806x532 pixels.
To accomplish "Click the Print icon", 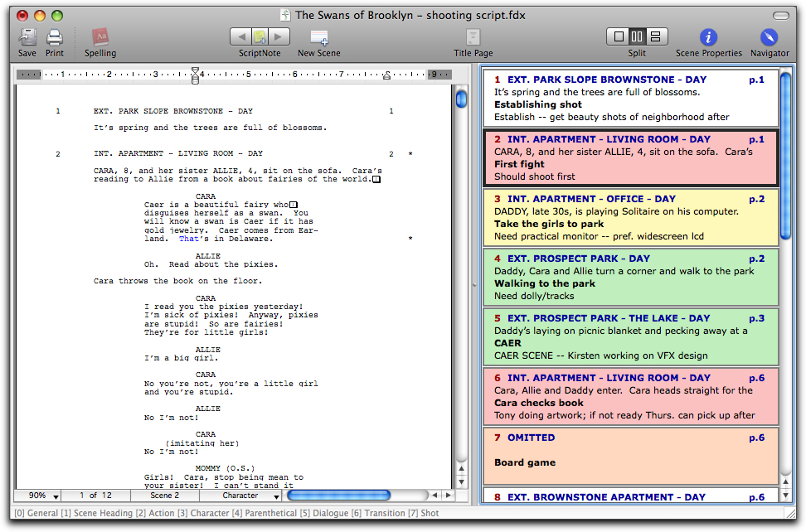I will (55, 37).
